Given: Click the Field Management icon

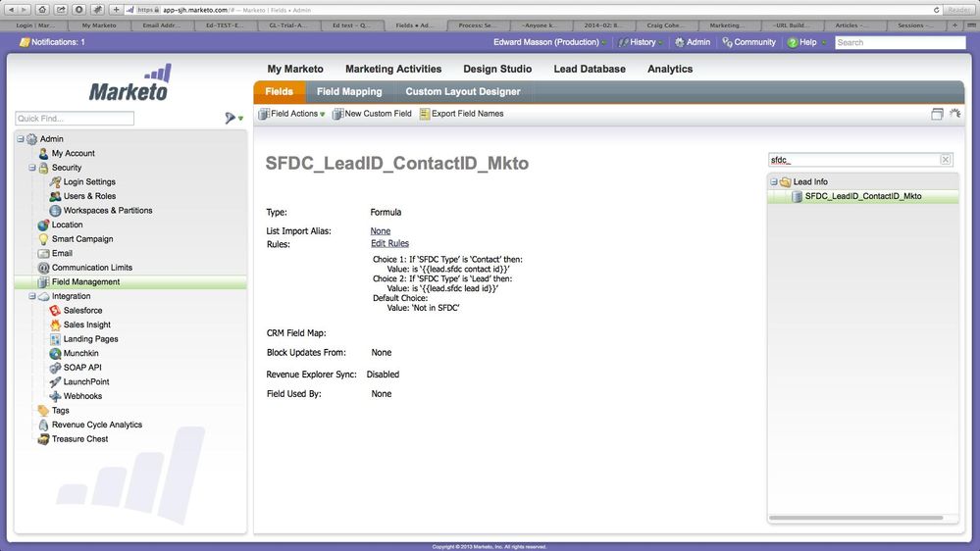Looking at the screenshot, I should point(43,281).
